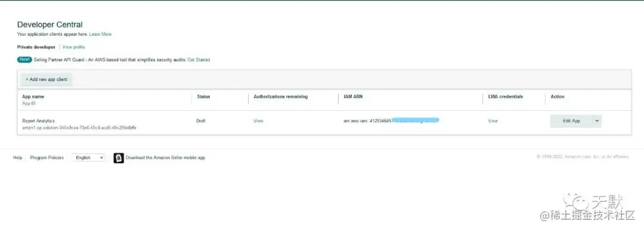Screen dimensions: 644x230
Task: Click the IAM ARN value text
Action: point(391,121)
